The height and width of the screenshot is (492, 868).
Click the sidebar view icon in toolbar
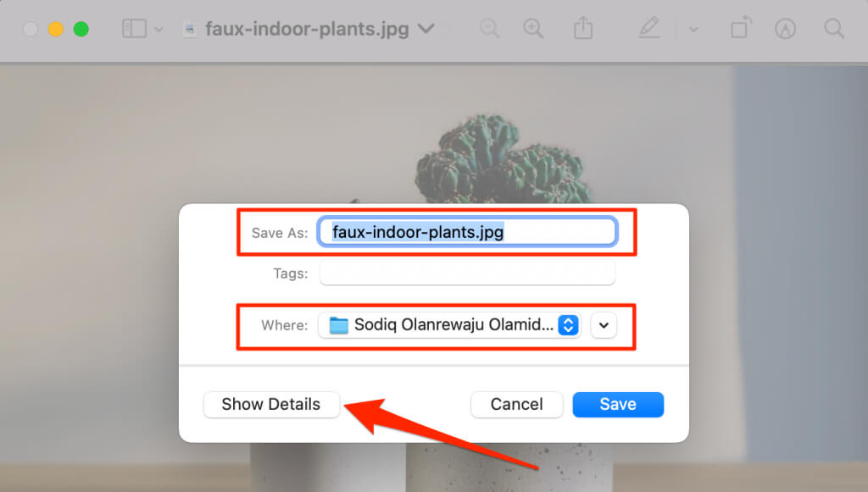[x=134, y=29]
